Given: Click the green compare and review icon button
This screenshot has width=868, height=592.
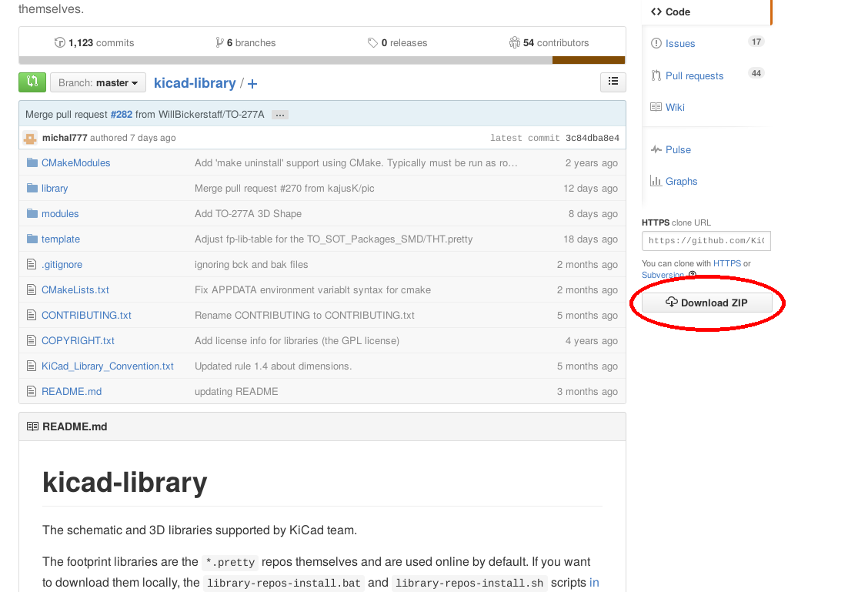Looking at the screenshot, I should click(x=32, y=82).
